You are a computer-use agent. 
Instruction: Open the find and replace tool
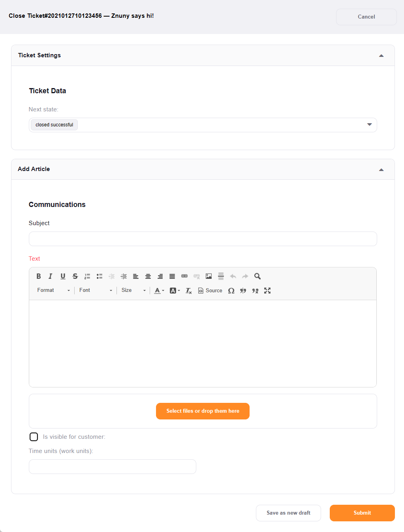[257, 276]
